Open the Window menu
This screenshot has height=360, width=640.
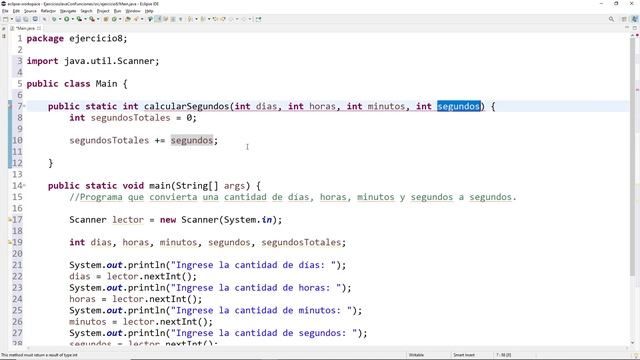pos(133,11)
